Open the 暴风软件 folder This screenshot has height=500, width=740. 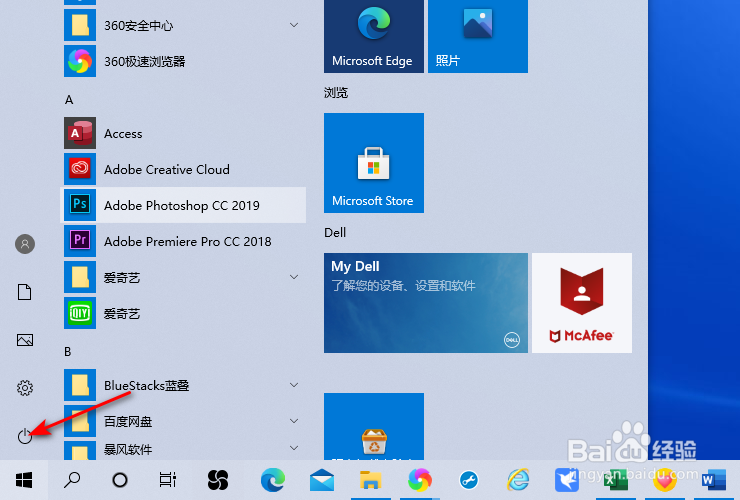tap(183, 449)
